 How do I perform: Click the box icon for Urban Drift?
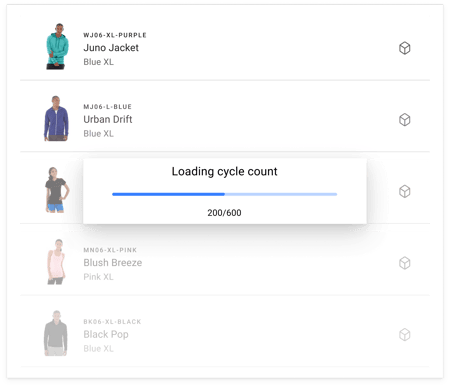[404, 120]
